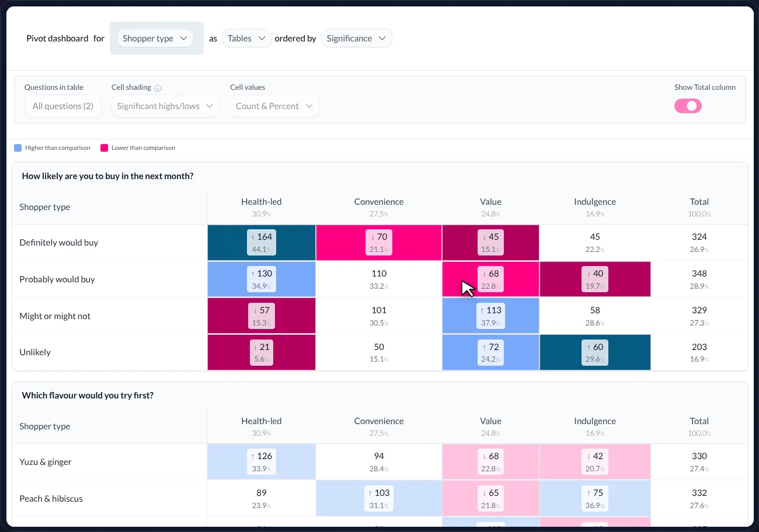Select the Health-led cell showing 21
759x532 pixels.
click(x=262, y=352)
